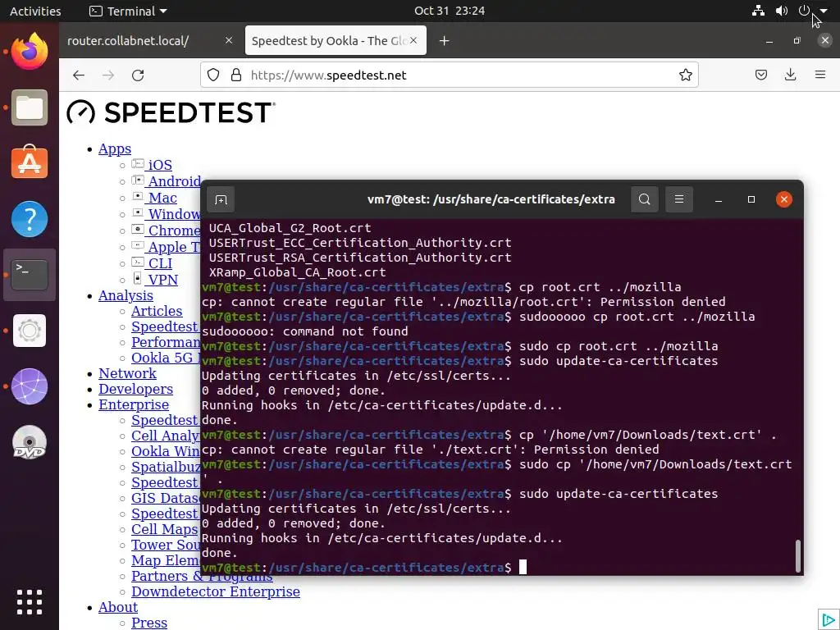The height and width of the screenshot is (630, 840).
Task: Click the first '0 added, 0 removed; done.' line
Action: pyautogui.click(x=294, y=390)
